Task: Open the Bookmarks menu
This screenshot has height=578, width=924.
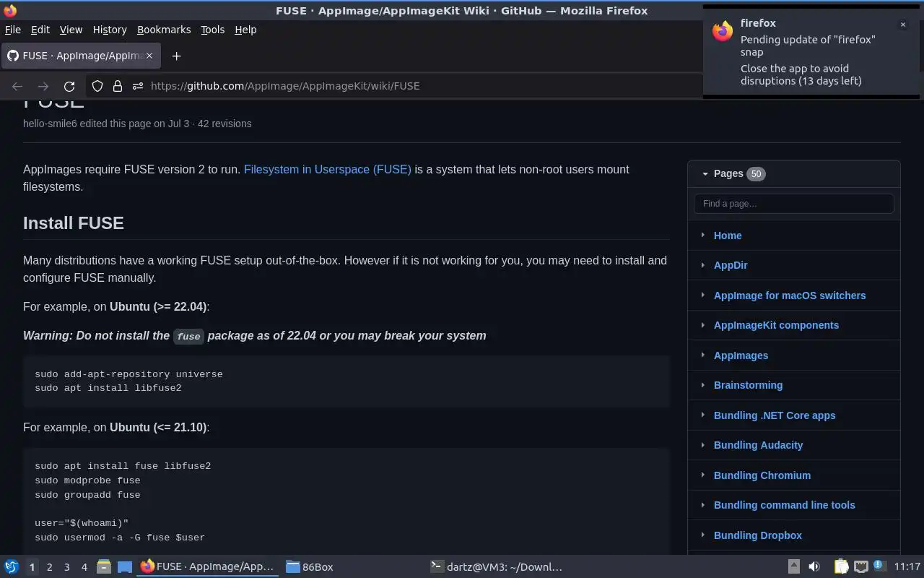Action: tap(164, 30)
